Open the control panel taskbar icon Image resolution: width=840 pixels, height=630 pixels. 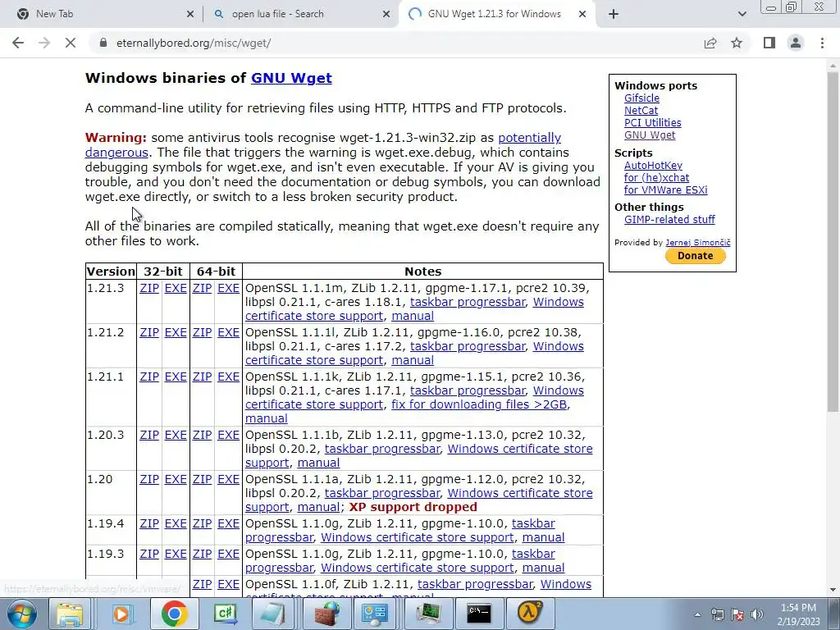(x=374, y=614)
